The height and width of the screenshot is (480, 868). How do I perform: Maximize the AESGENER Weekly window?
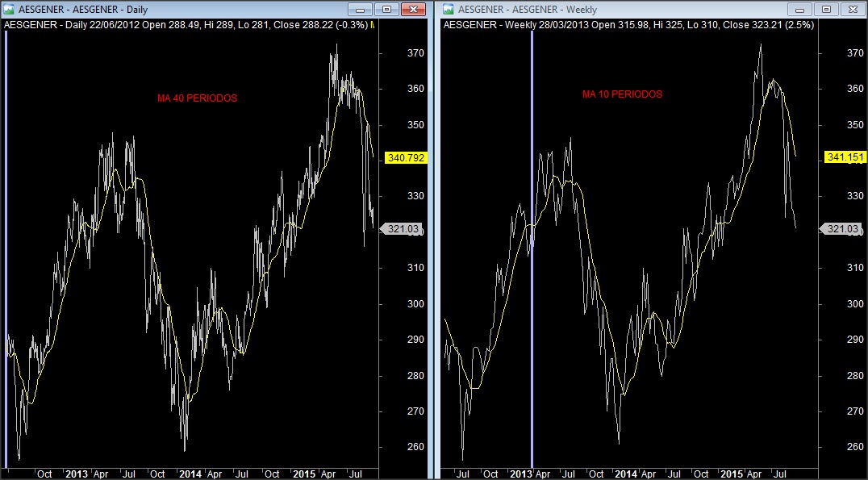[x=826, y=10]
